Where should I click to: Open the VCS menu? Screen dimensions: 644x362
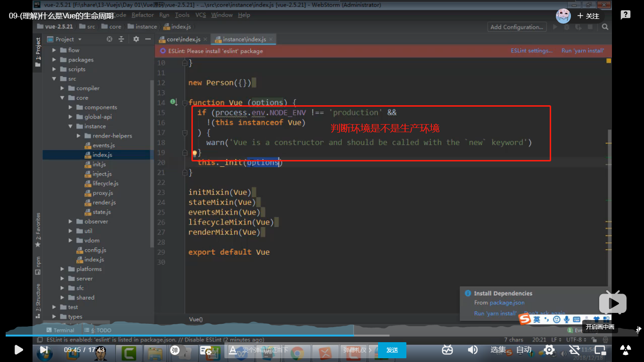click(201, 15)
